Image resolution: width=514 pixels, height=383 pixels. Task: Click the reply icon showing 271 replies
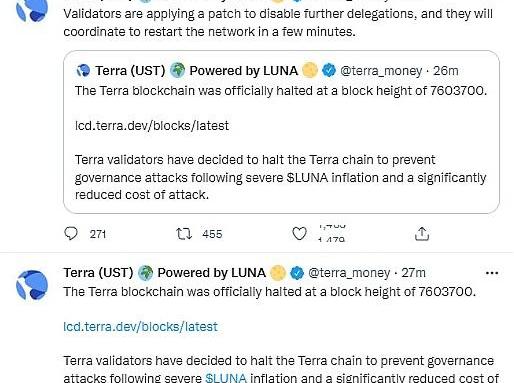pyautogui.click(x=71, y=234)
